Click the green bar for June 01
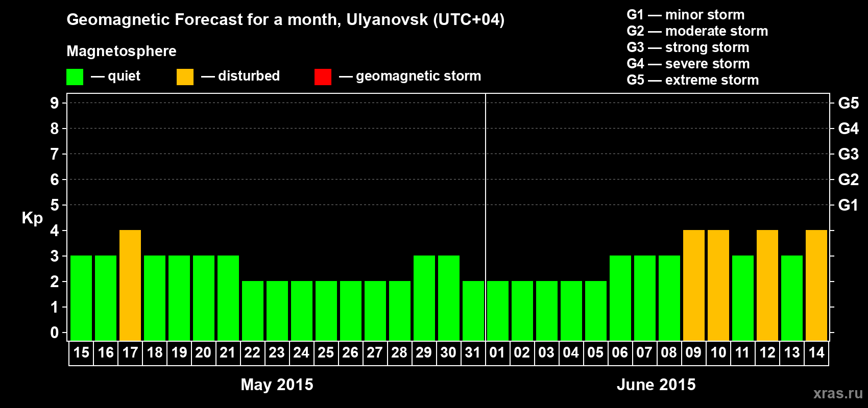This screenshot has height=408, width=868. point(498,311)
